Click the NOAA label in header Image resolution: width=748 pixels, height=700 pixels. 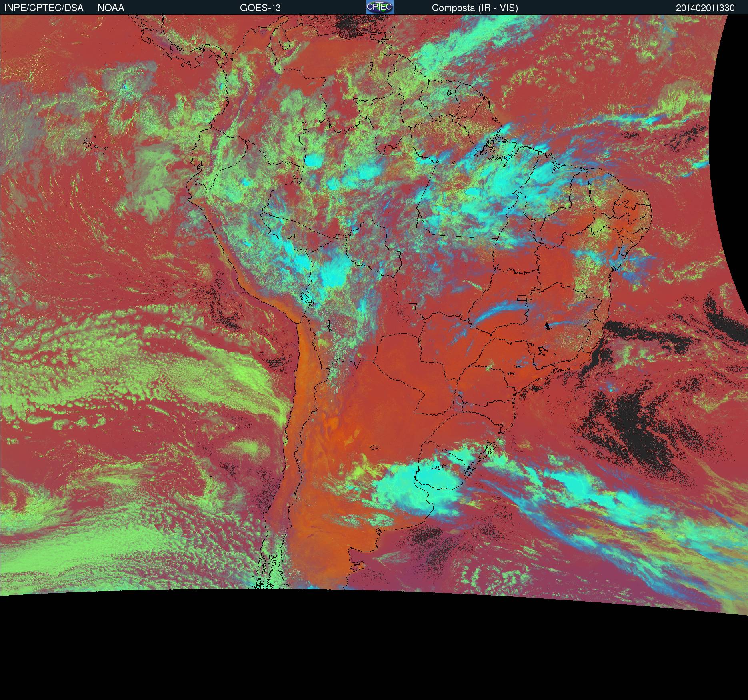point(111,8)
